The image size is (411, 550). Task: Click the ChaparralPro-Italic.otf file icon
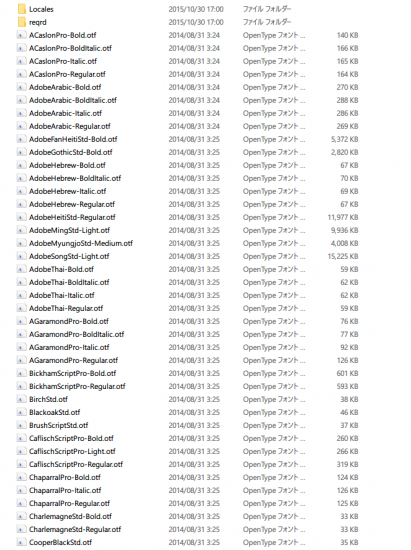pyautogui.click(x=21, y=490)
